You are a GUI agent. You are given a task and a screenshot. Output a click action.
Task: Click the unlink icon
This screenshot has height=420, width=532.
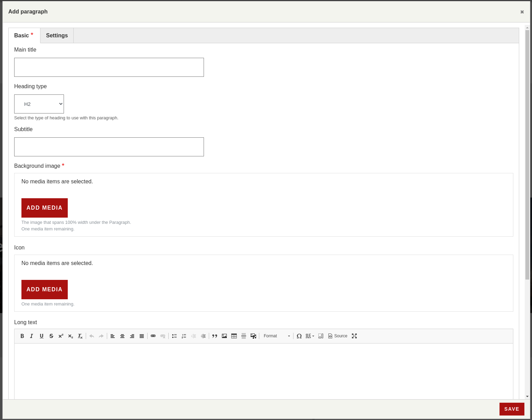pyautogui.click(x=163, y=336)
